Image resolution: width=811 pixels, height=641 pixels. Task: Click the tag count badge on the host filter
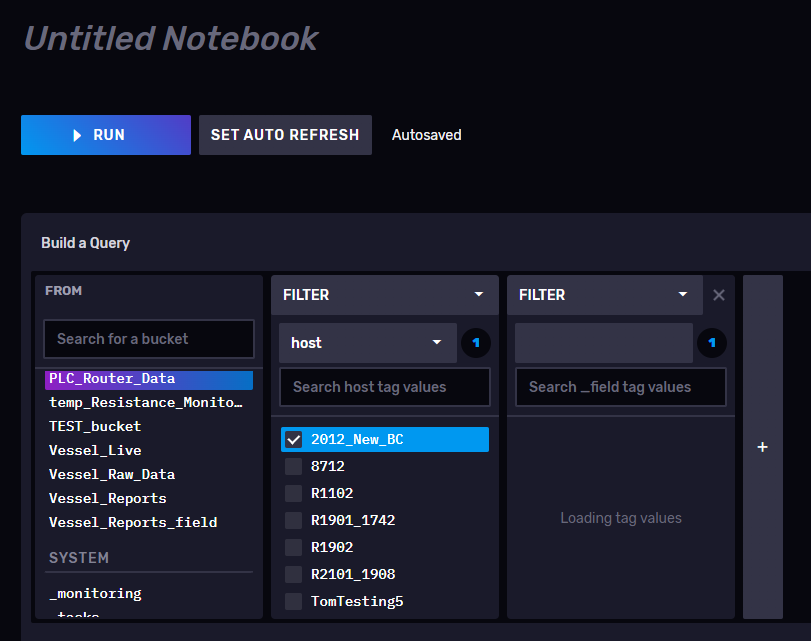click(476, 342)
